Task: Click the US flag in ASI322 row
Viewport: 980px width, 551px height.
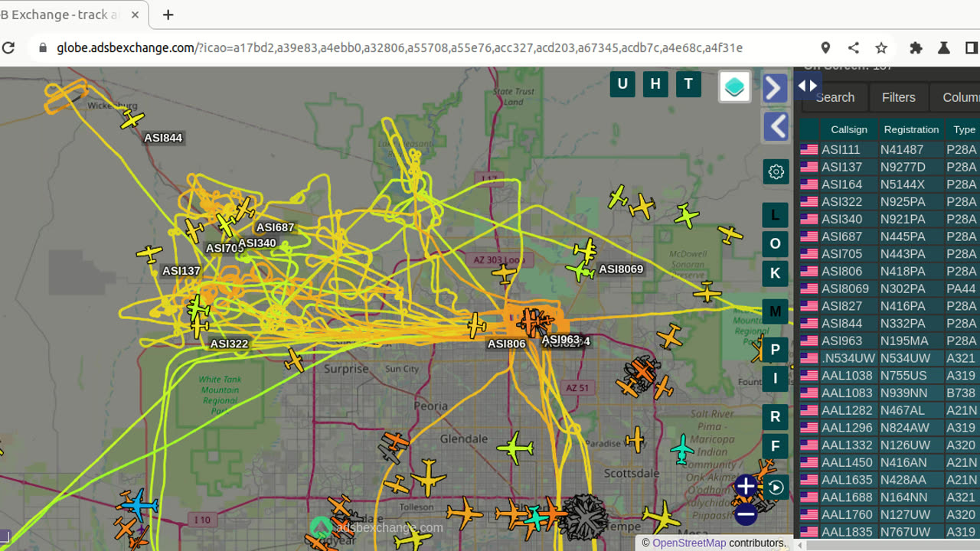Action: coord(808,202)
